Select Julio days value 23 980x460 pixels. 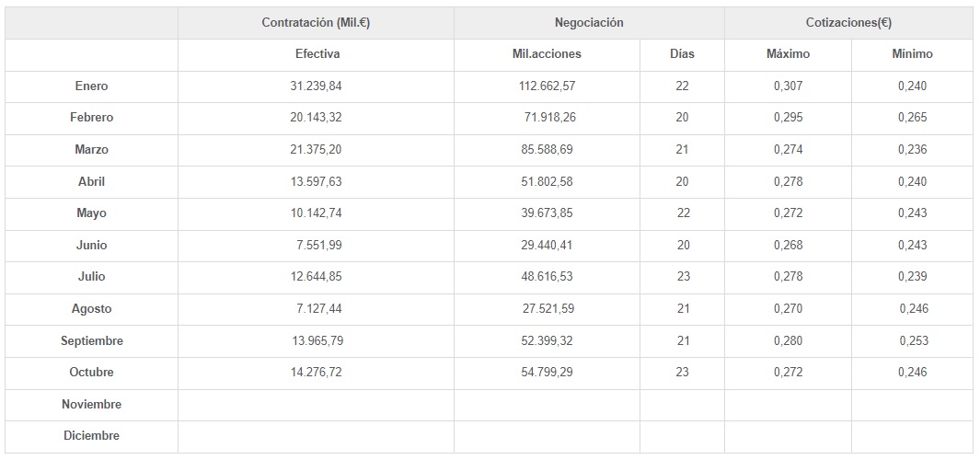coord(682,277)
